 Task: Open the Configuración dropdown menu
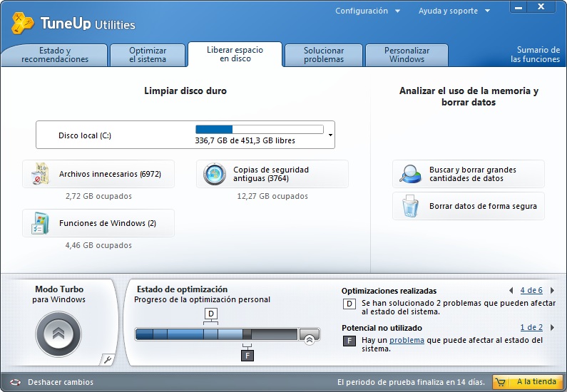(x=367, y=11)
